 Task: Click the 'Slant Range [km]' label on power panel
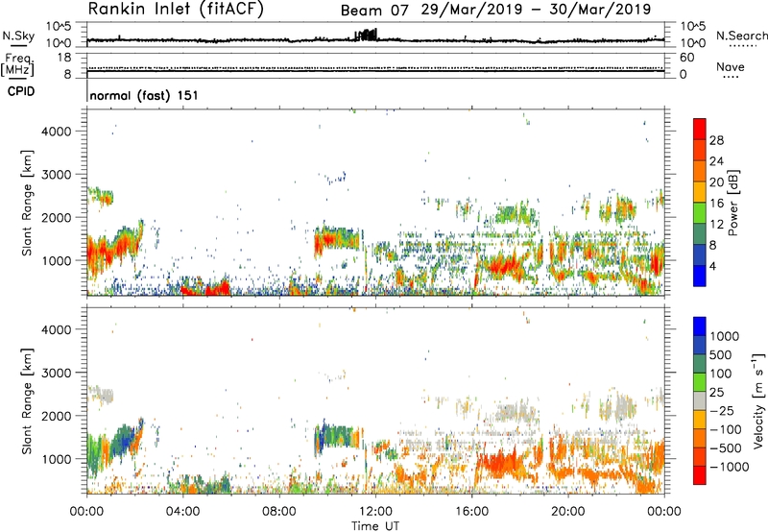[27, 203]
